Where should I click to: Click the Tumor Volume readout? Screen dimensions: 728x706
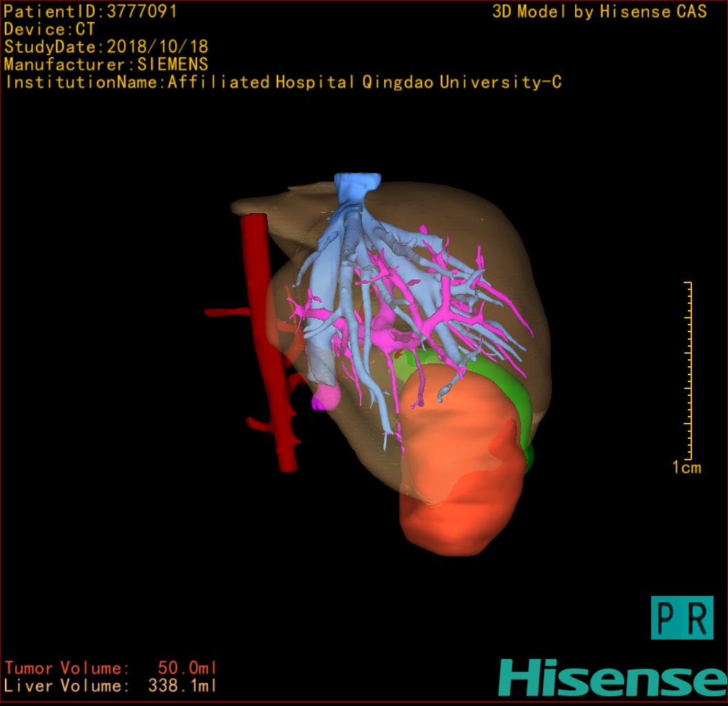point(111,669)
